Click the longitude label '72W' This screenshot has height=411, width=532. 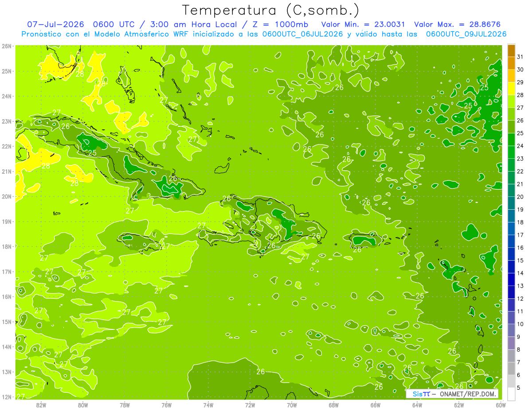tap(250, 405)
